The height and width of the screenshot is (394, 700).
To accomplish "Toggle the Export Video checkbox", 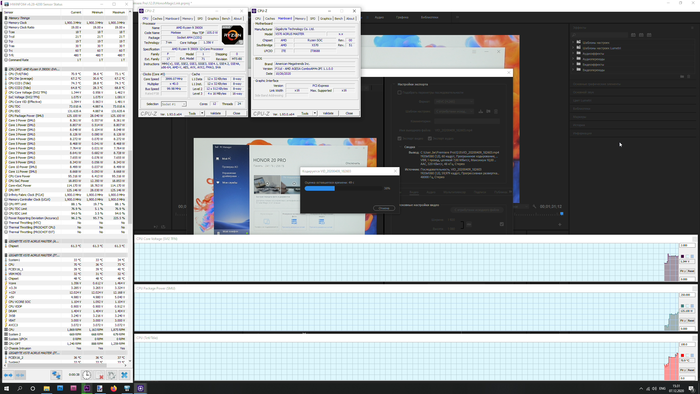I will click(400, 139).
